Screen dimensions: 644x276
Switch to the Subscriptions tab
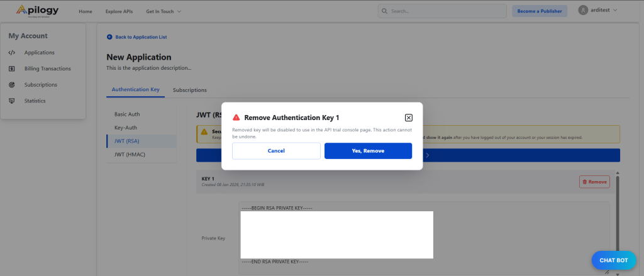(x=189, y=90)
